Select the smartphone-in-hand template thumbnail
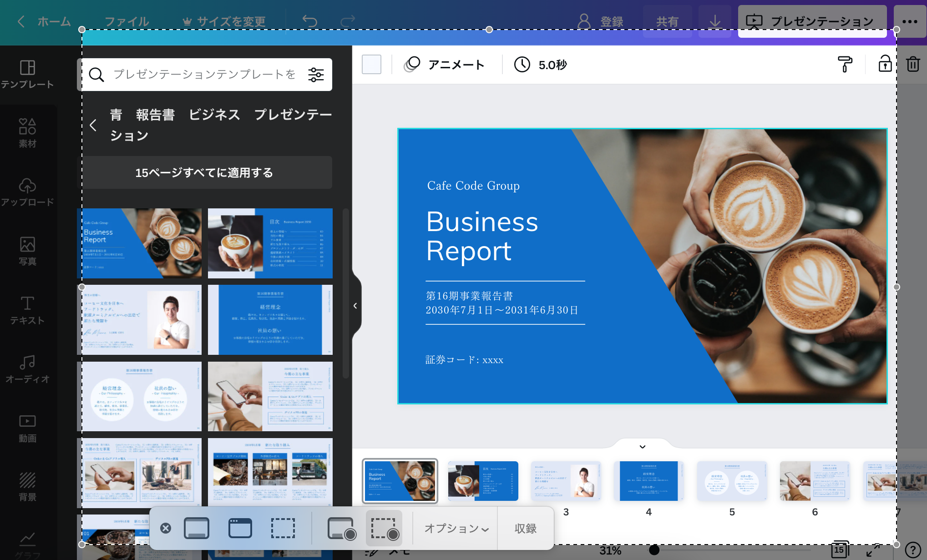 [270, 396]
